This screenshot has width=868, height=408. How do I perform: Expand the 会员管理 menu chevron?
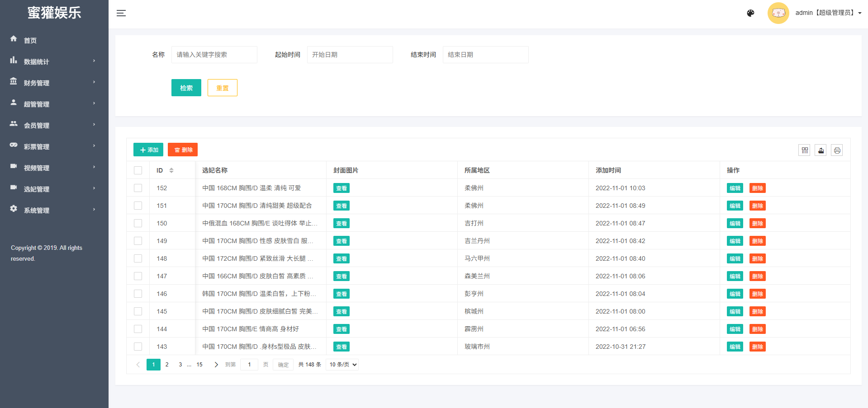tap(94, 124)
